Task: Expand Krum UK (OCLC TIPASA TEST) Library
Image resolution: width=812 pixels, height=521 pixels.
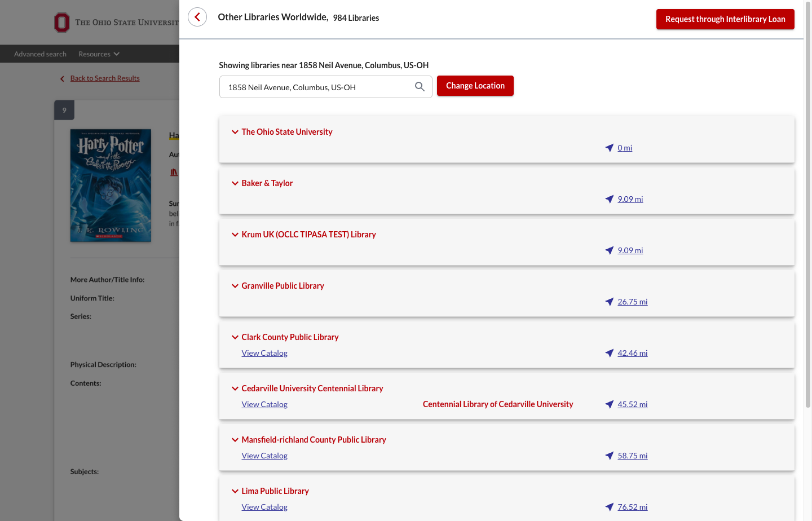Action: pos(235,235)
